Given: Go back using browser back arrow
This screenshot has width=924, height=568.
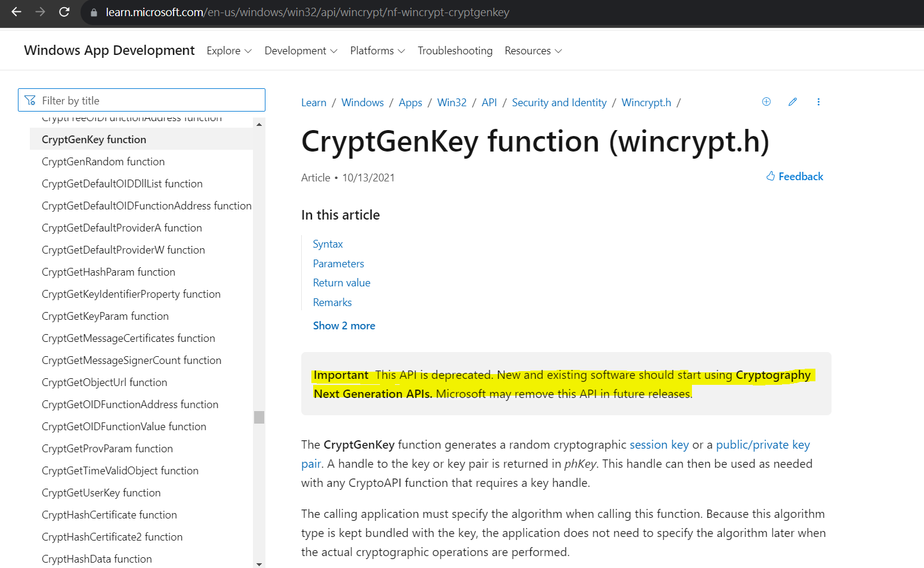Looking at the screenshot, I should tap(16, 12).
